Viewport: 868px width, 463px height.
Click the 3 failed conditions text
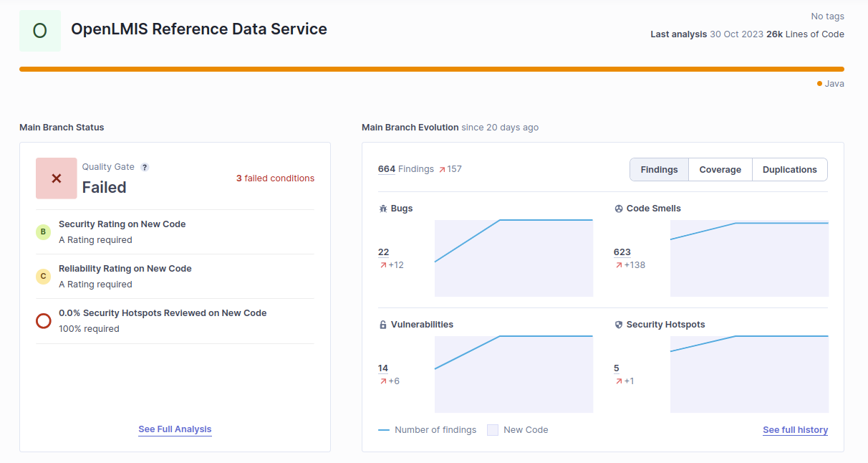click(x=275, y=178)
